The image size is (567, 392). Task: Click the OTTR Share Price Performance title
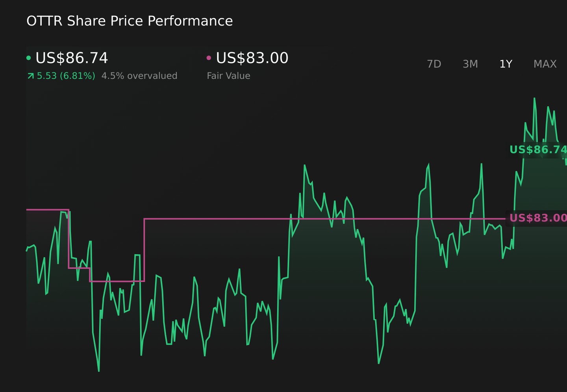click(x=130, y=21)
